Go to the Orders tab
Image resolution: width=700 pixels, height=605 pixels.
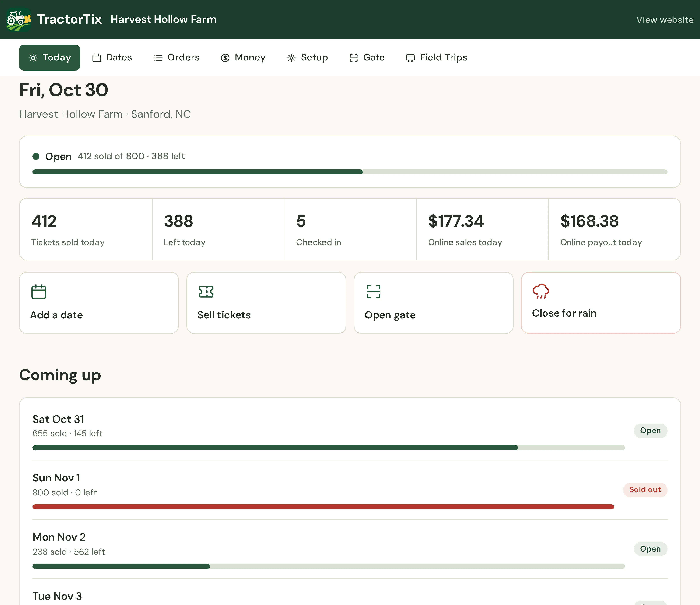click(176, 57)
